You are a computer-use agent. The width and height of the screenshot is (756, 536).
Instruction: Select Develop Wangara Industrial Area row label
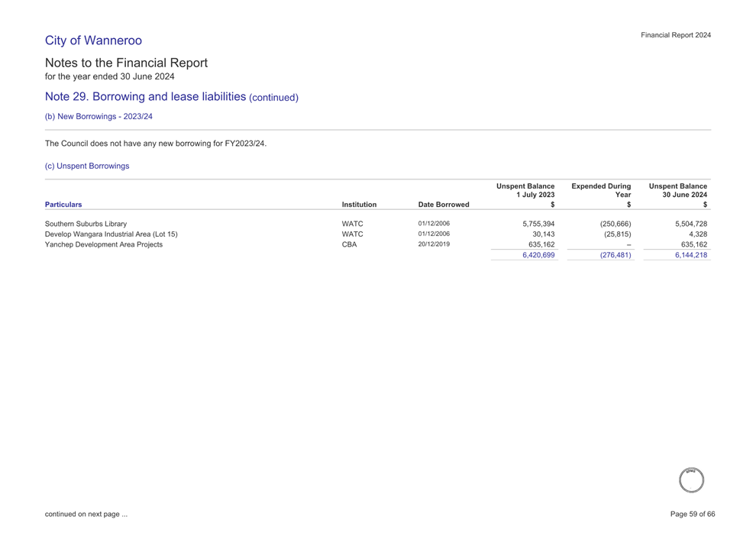(111, 234)
